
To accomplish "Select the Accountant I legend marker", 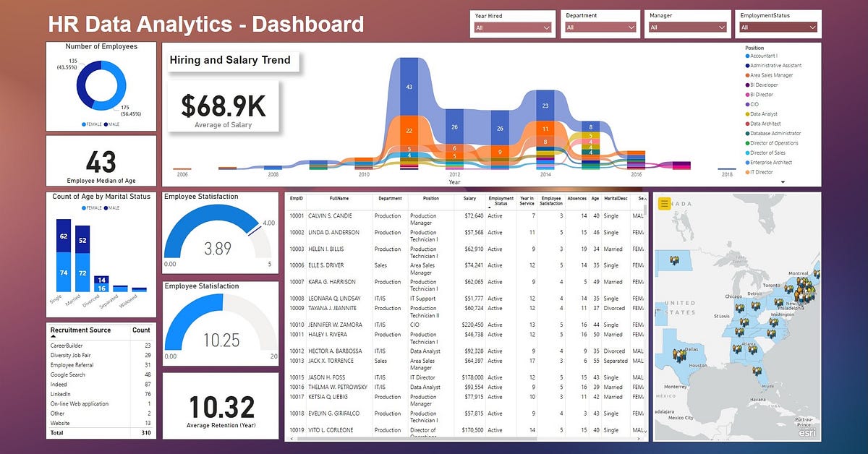I will pos(747,56).
